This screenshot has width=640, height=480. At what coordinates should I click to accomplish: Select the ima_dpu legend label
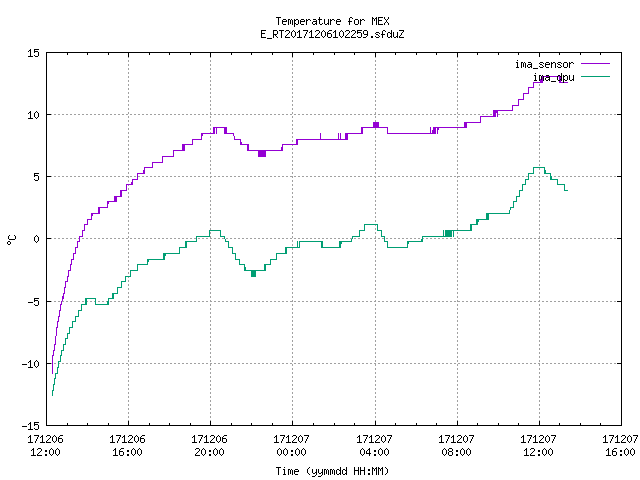click(553, 77)
